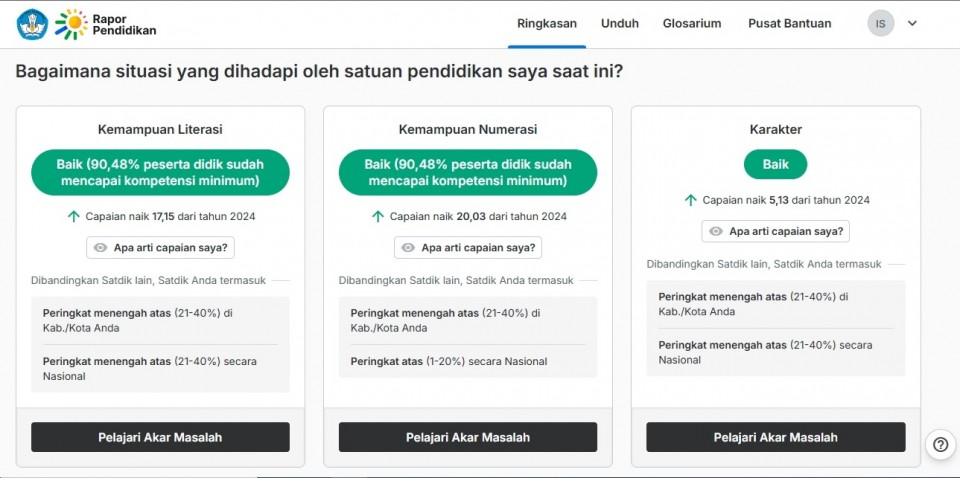
Task: Go to Pusat Bantuan
Action: 789,24
